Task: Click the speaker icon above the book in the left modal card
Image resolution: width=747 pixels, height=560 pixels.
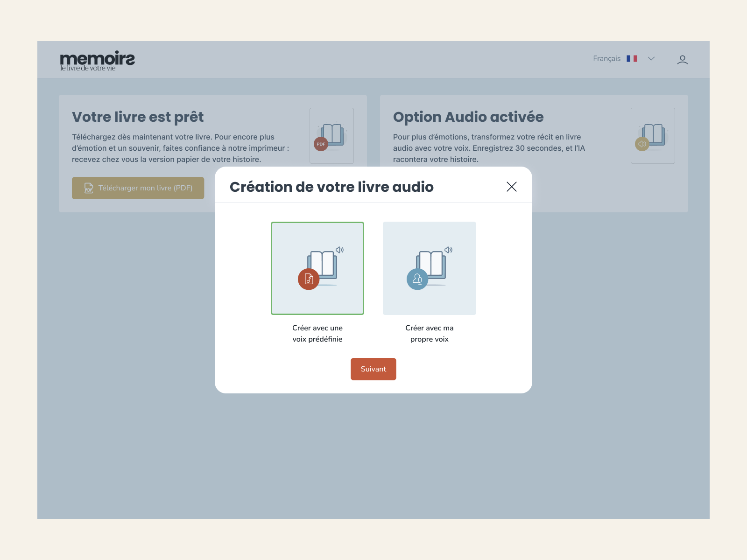Action: point(339,250)
